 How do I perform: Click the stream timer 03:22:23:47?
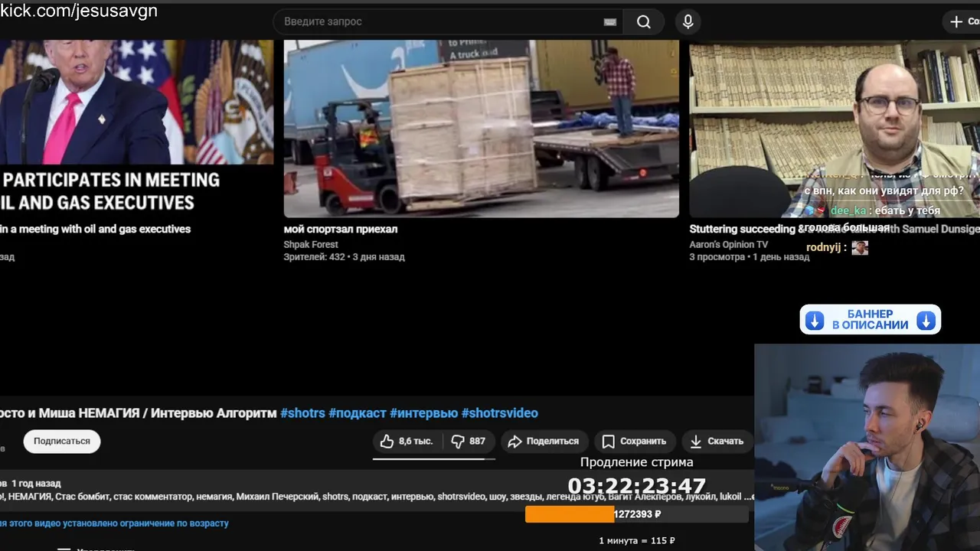point(637,487)
